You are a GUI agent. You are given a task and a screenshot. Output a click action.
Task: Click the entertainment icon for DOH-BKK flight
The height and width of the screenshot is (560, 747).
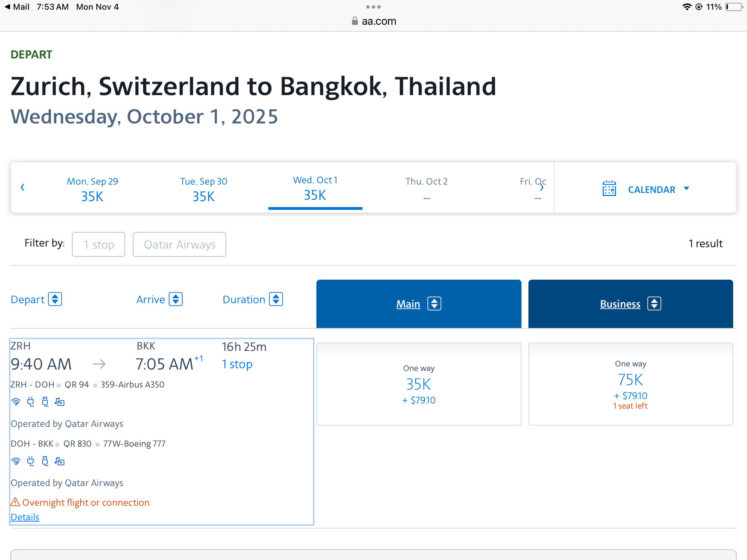click(x=59, y=461)
